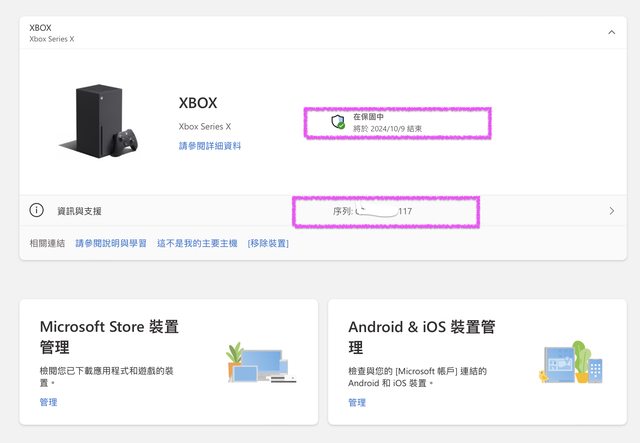Click the [移除裝置] remove device link
Screen dimensions: 640x443
pos(268,243)
